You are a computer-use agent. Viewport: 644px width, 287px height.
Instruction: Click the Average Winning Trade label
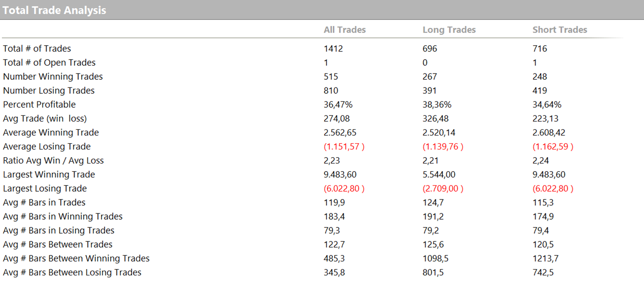pos(51,132)
